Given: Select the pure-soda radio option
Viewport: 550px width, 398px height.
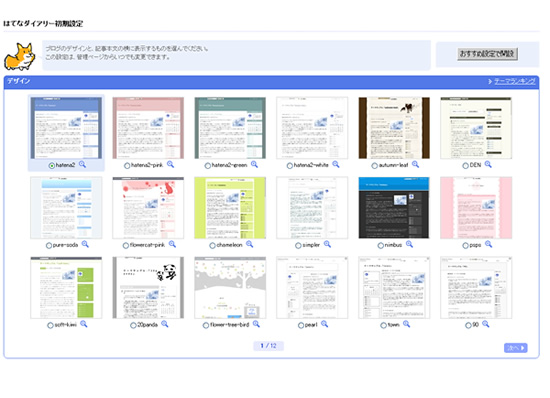Looking at the screenshot, I should (49, 245).
